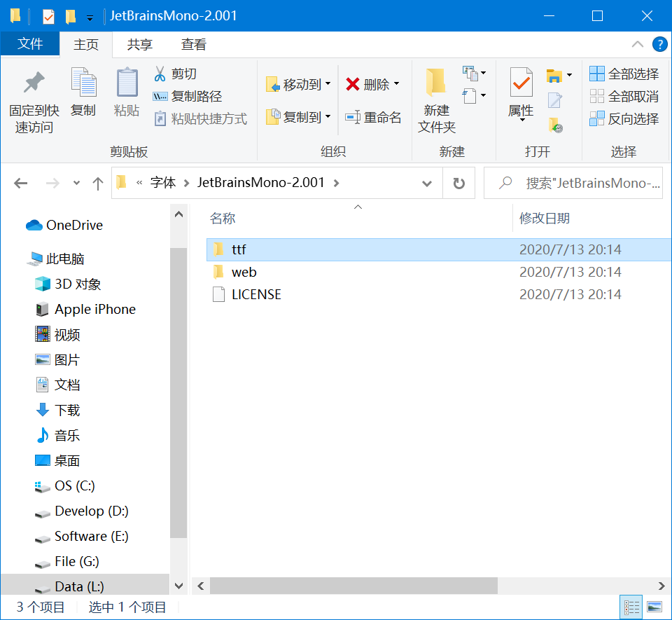Switch to large thumbnail view
This screenshot has width=672, height=620.
(x=654, y=607)
